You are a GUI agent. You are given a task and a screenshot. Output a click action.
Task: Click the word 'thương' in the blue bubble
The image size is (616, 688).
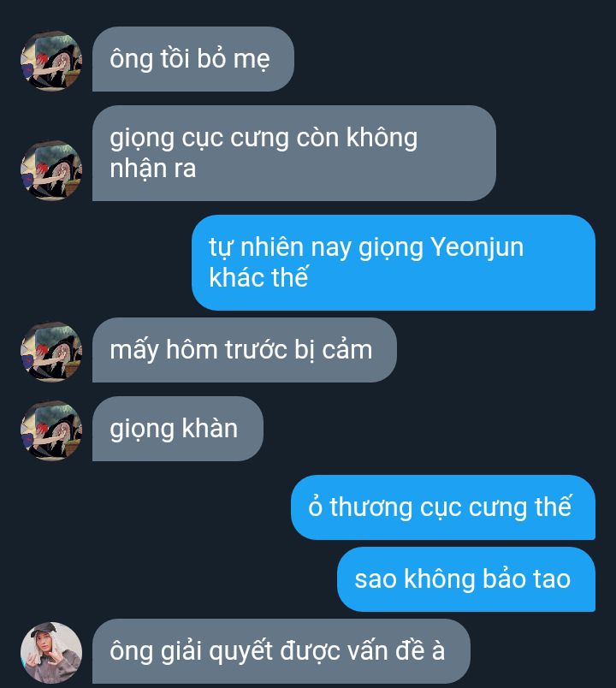[x=370, y=507]
